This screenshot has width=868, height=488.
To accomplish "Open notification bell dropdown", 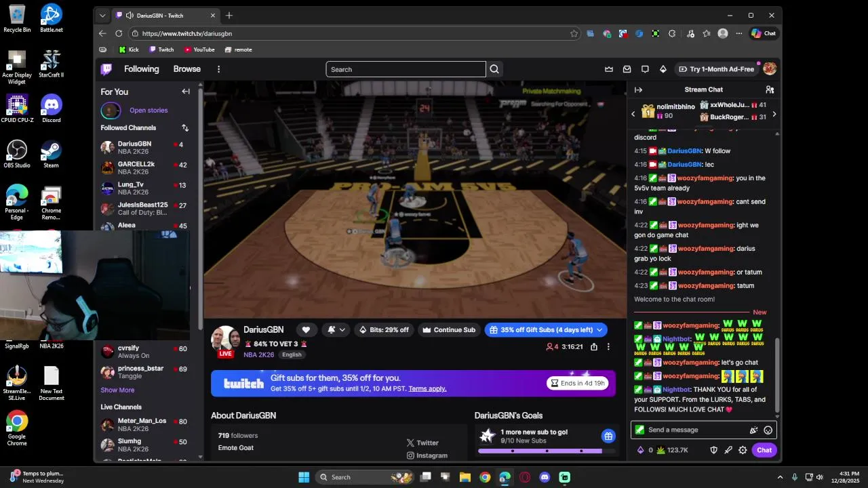I will coord(336,330).
